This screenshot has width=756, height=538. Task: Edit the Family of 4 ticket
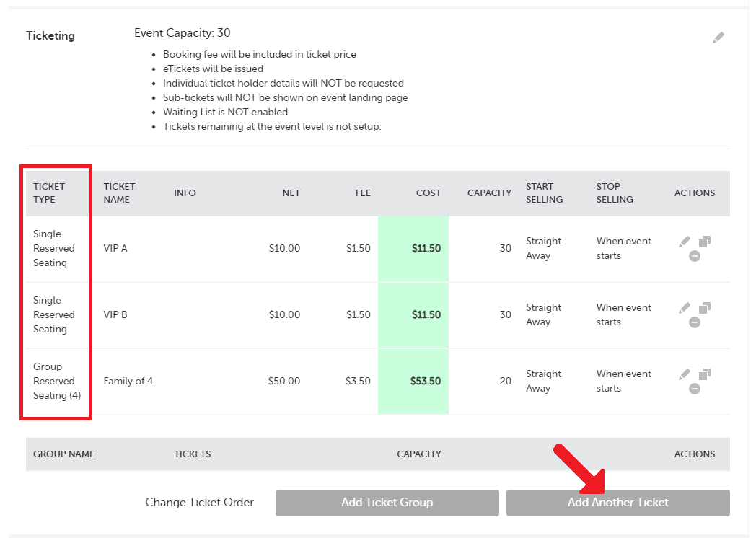point(684,374)
